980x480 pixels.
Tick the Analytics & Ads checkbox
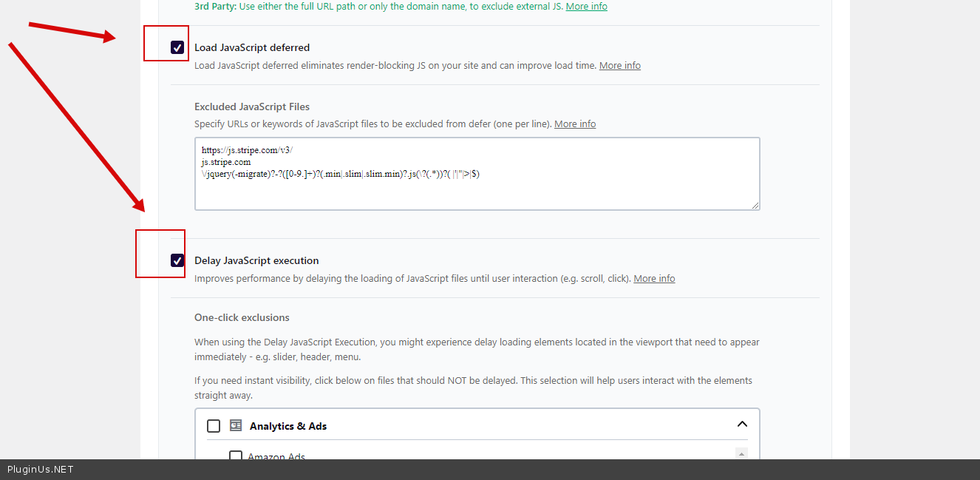pos(214,426)
